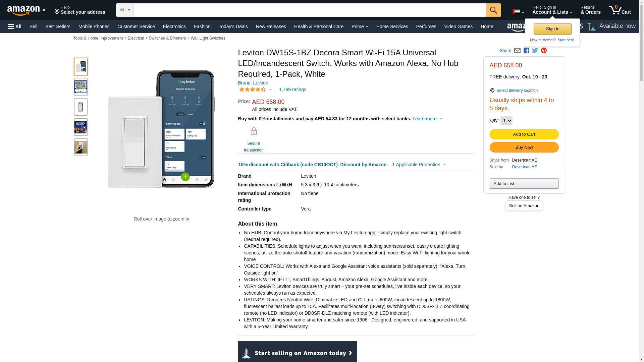Open Today's Deals in navigation bar
644x362 pixels.
pyautogui.click(x=233, y=26)
